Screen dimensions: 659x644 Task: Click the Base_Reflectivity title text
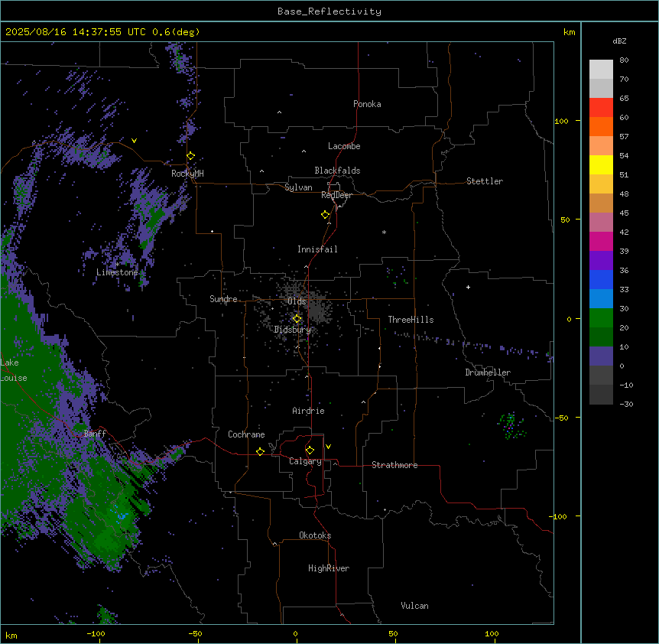pos(329,11)
